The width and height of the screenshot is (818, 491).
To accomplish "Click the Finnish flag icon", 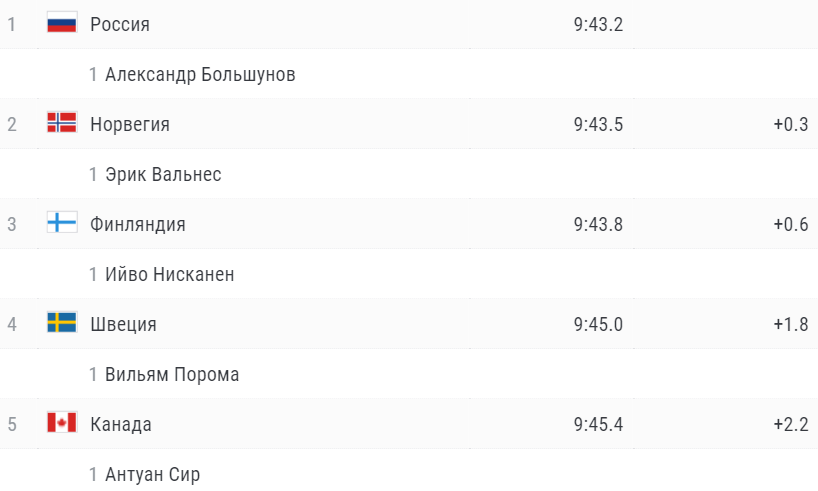I will pos(62,223).
